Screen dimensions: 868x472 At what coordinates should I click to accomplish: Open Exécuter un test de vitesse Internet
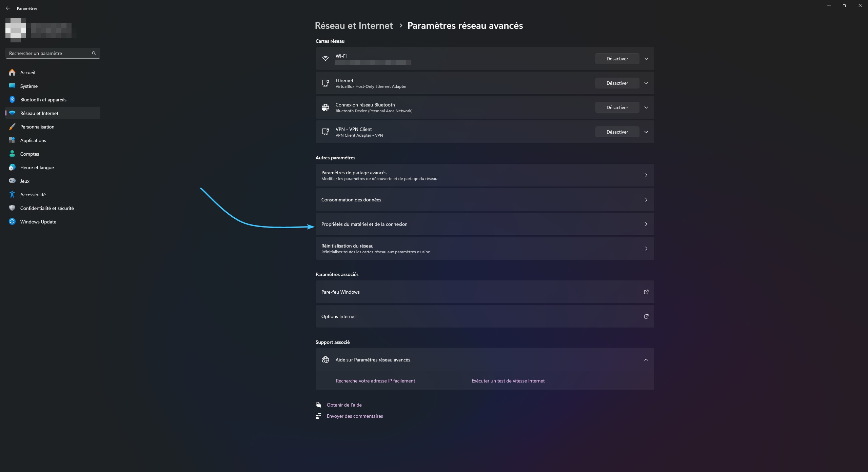[x=508, y=381]
